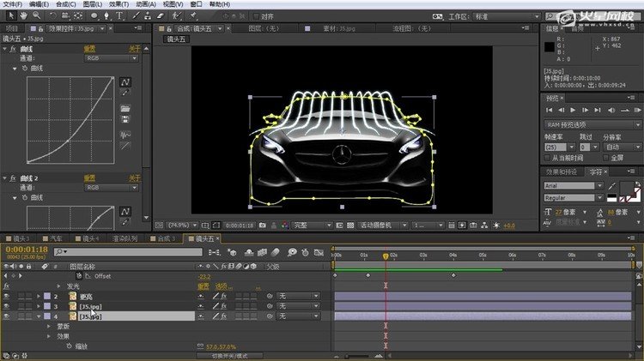The image size is (644, 361).
Task: Click the play button in preview panel
Action: coord(574,110)
